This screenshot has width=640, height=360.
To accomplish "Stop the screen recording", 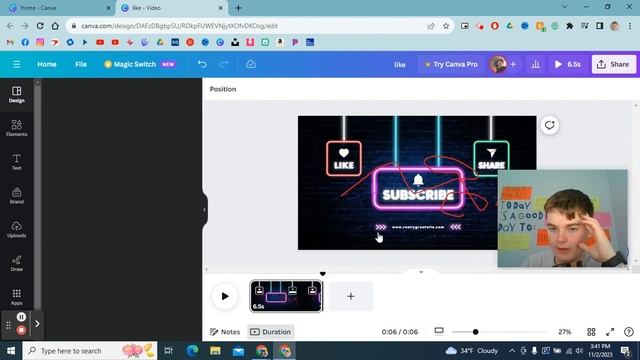I will tap(21, 330).
